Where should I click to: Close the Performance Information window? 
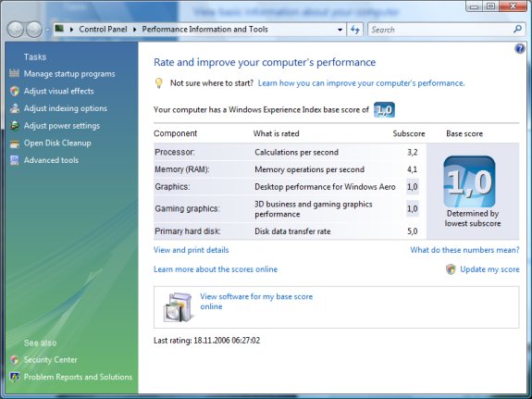coord(513,6)
